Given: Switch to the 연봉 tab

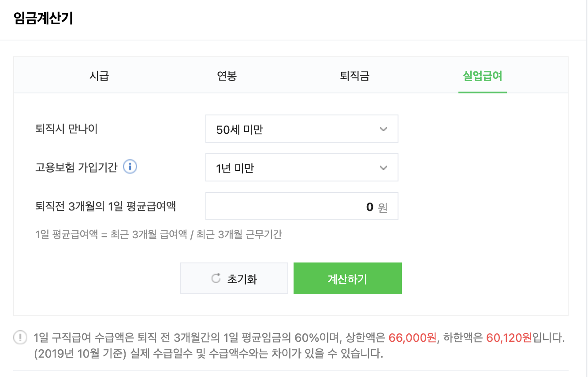Looking at the screenshot, I should [227, 75].
